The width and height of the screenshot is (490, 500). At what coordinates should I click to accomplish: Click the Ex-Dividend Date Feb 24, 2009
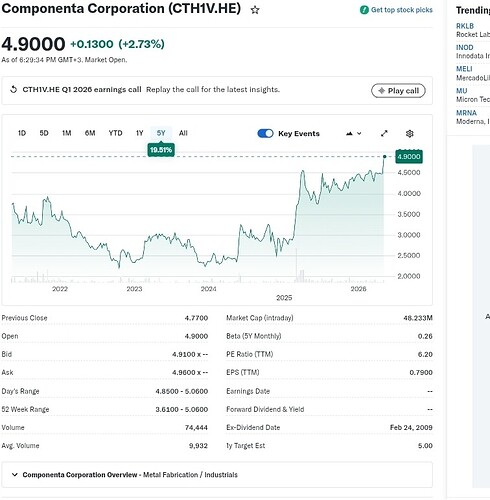(411, 428)
